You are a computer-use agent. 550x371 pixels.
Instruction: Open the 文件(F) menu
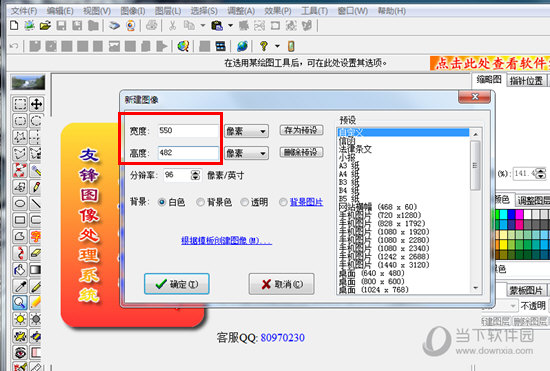pyautogui.click(x=24, y=11)
